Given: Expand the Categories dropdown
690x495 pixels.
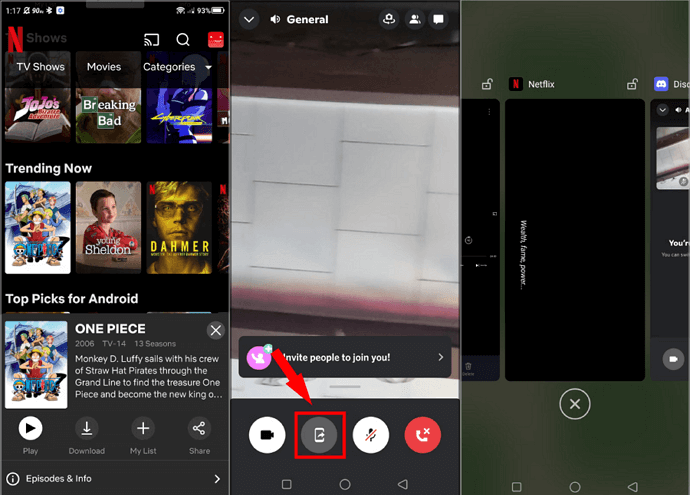Looking at the screenshot, I should pos(177,67).
